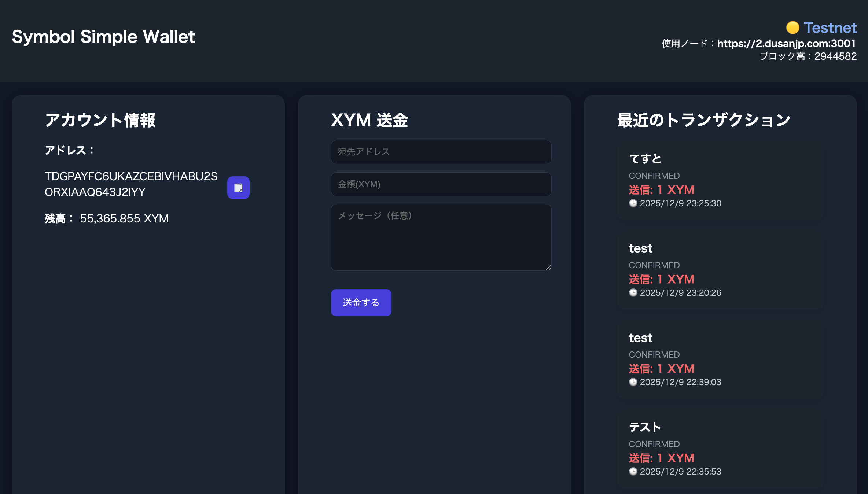Click the Testnet network label
This screenshot has height=494, width=868.
pyautogui.click(x=830, y=27)
